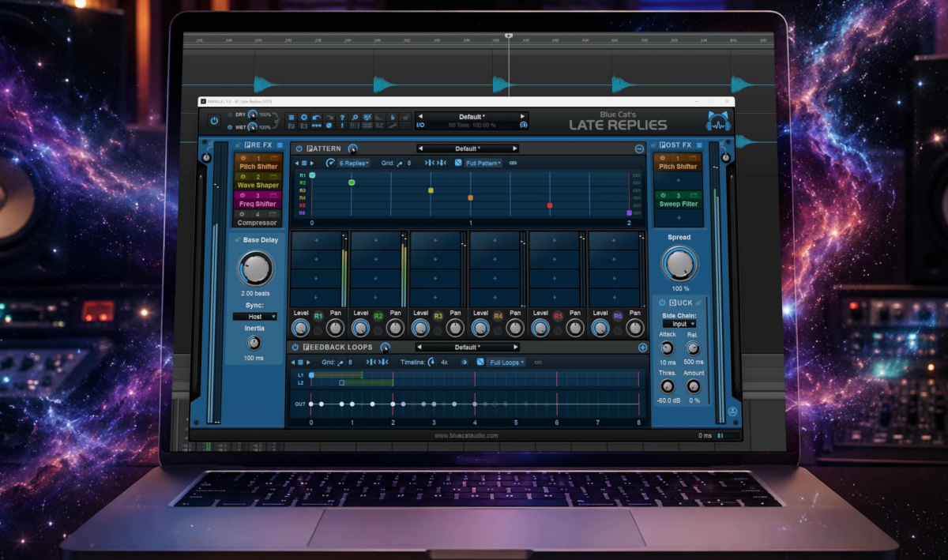
Task: Click the EZ mode icon
Action: tap(379, 126)
